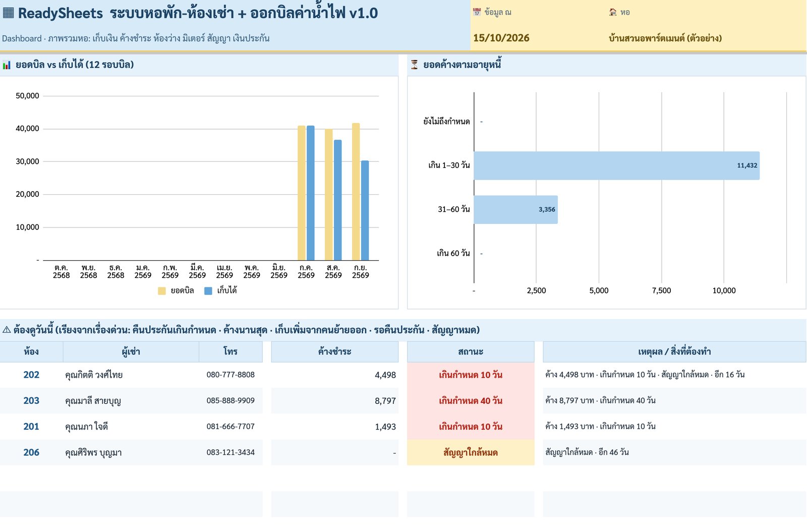Click the calendar icon beside ข้อมูล ณ
The width and height of the screenshot is (807, 532).
coord(477,12)
